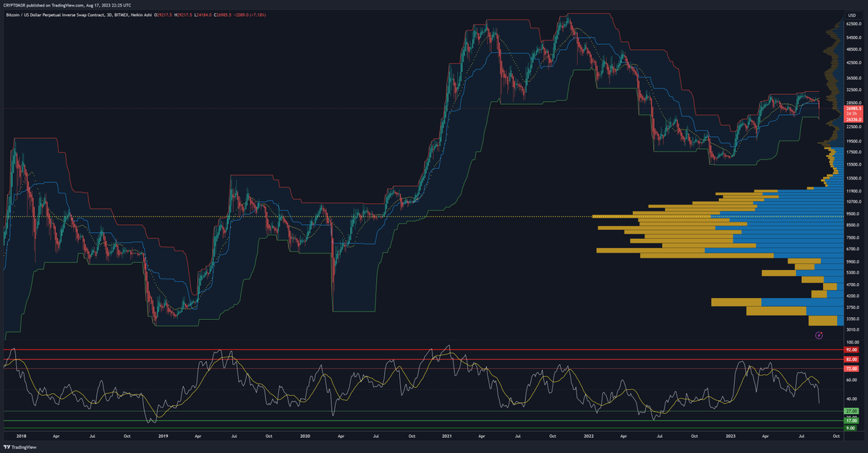Viewport: 868px width, 453px height.
Task: Click the green 9.00 oscillator level label
Action: (851, 428)
